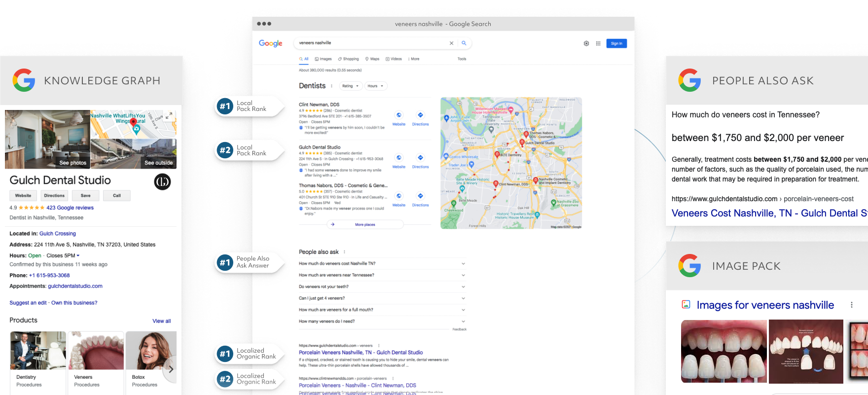This screenshot has width=868, height=395.
Task: Expand How much do veneers cost Nashville TN
Action: (x=382, y=264)
